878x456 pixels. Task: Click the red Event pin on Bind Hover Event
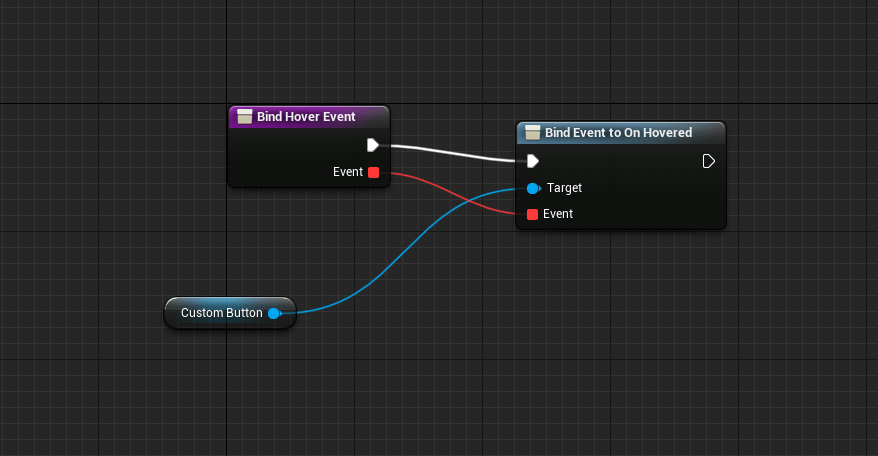point(374,172)
